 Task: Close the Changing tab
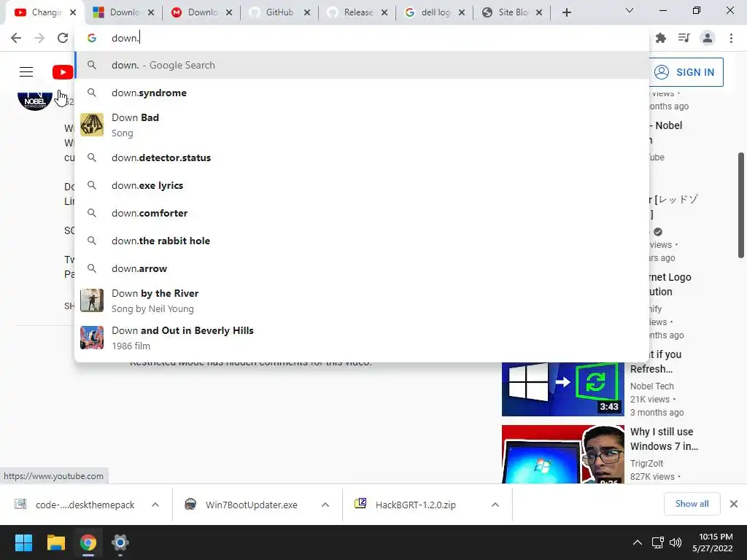click(73, 12)
